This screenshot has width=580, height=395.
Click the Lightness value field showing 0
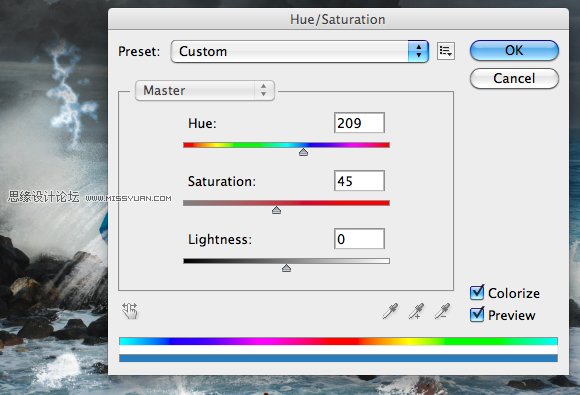point(359,239)
